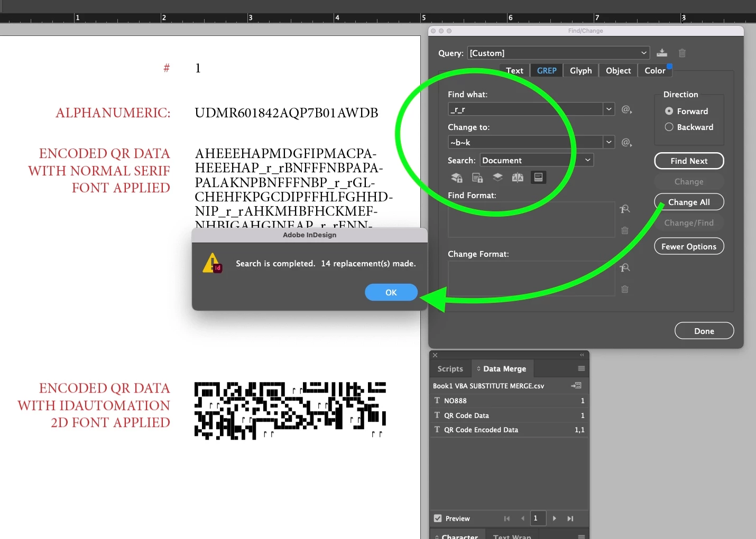
Task: Click Specify attributes to find icon
Action: click(625, 209)
